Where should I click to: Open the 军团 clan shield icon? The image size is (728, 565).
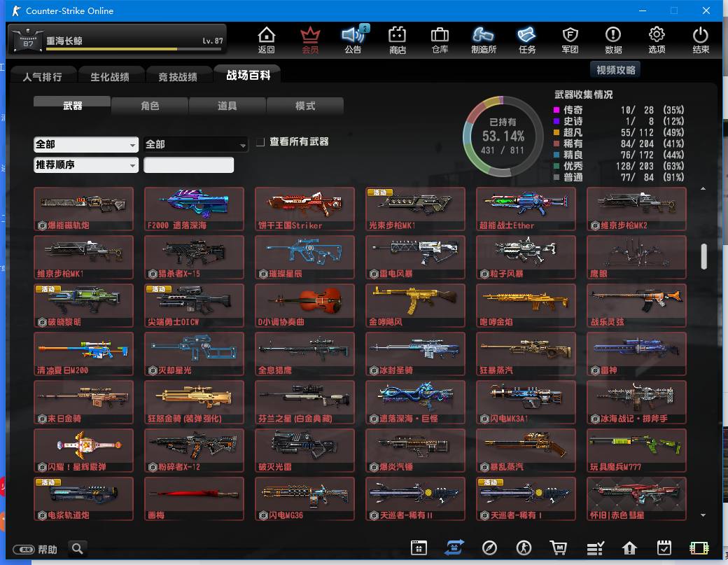coord(570,40)
